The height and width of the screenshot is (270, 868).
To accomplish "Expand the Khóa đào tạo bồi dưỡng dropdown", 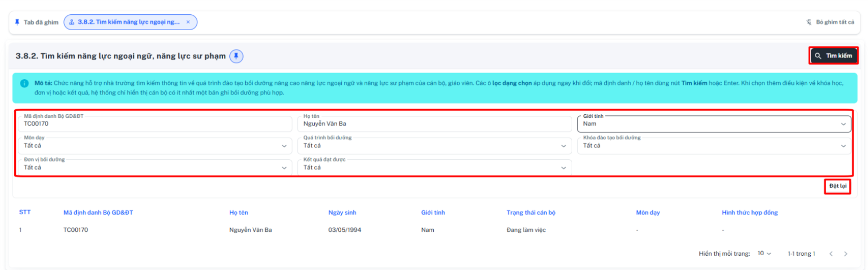I will coord(714,145).
